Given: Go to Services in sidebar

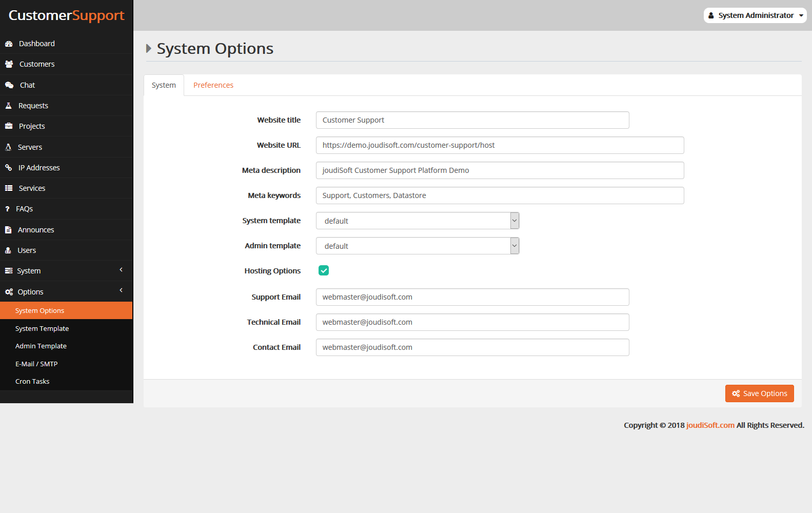Looking at the screenshot, I should click(66, 188).
